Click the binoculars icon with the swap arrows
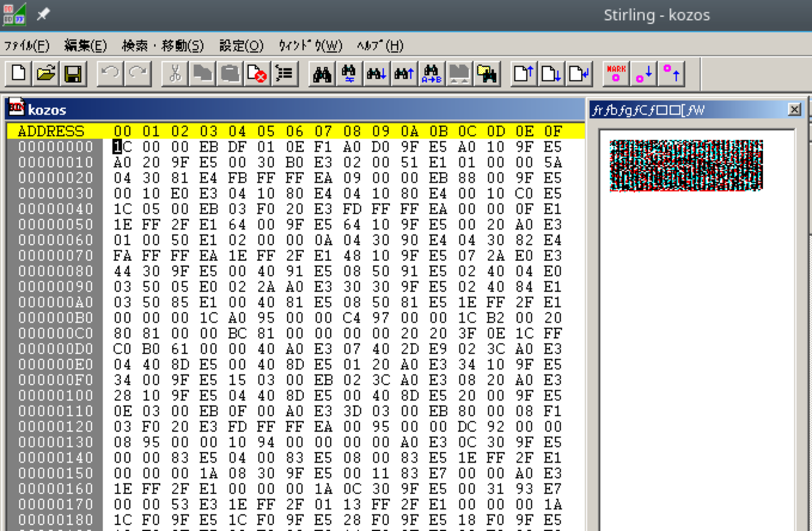Viewport: 812px width, 531px height. coord(349,74)
